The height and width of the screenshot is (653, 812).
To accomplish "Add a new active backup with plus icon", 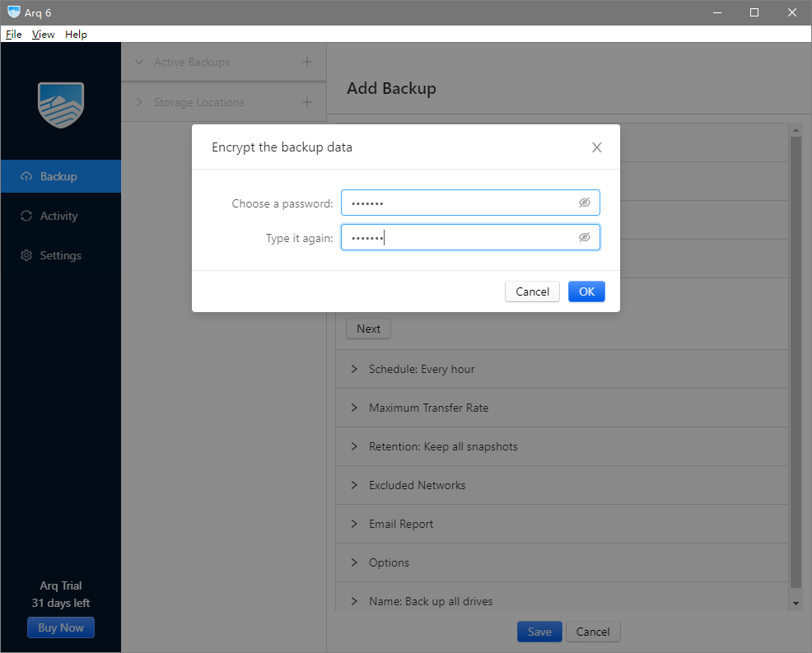I will [x=307, y=62].
